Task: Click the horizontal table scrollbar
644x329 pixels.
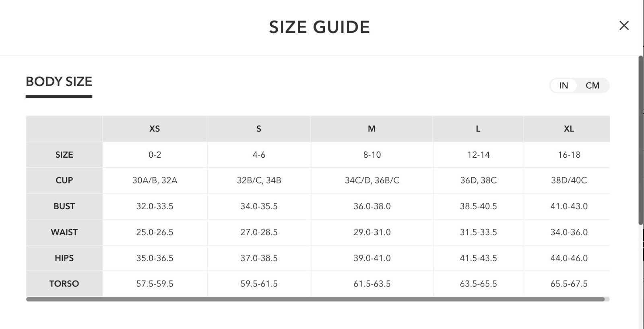Action: [315, 299]
